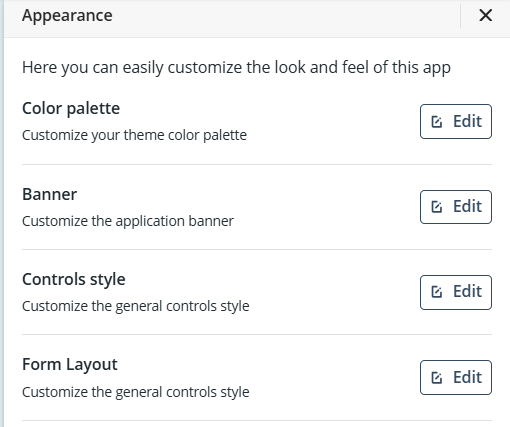Click the divider line next to close icon

(461, 16)
